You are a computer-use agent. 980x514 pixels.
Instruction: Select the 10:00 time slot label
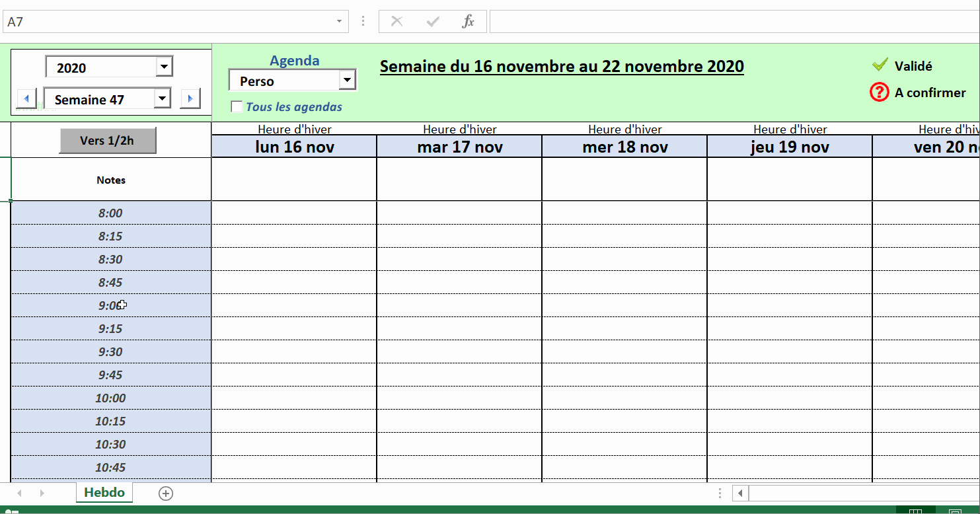tap(110, 398)
